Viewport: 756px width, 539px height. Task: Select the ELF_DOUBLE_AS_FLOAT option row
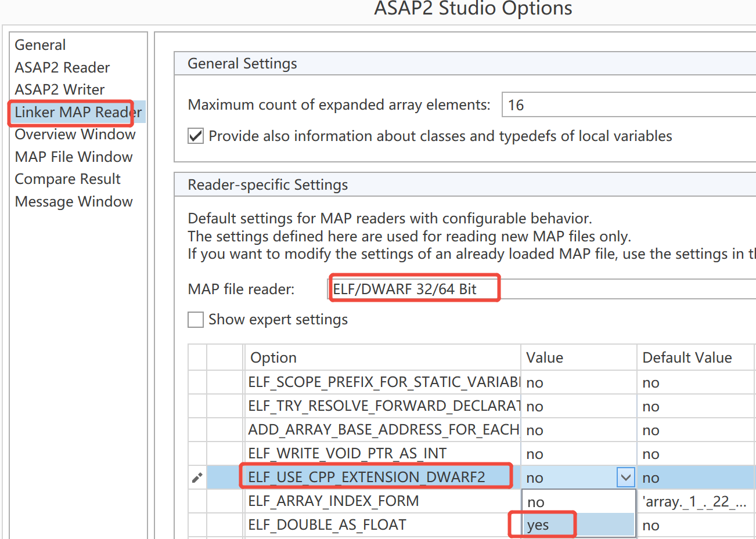pos(327,525)
